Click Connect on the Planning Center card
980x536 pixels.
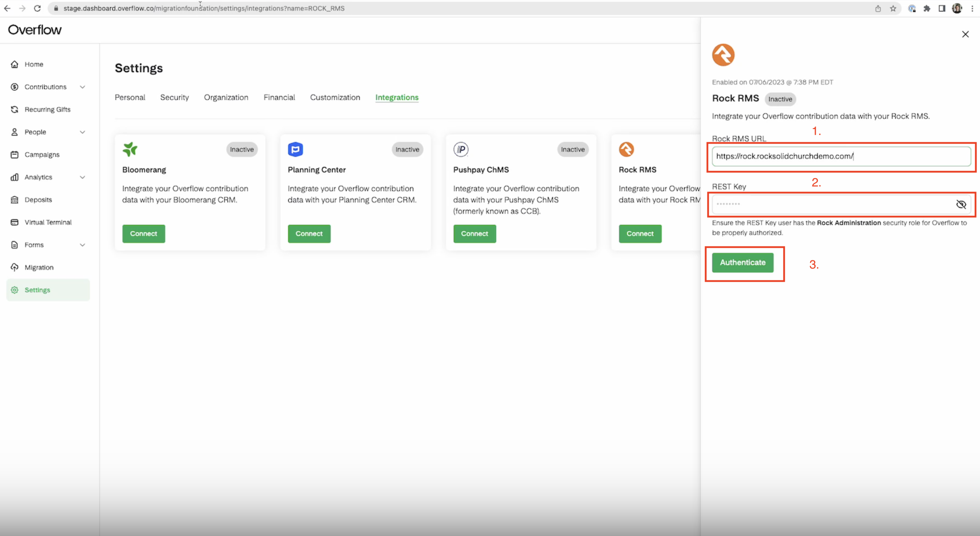tap(309, 233)
